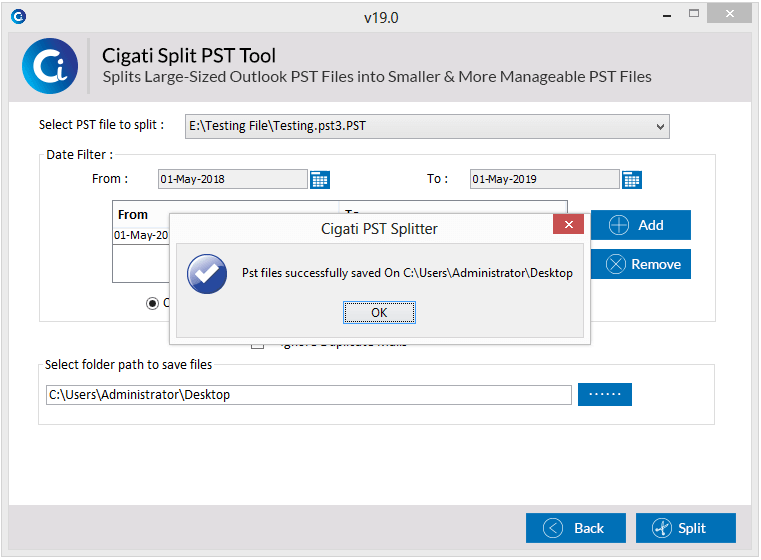Click the small app icon in title bar
761x560 pixels.
click(x=18, y=17)
